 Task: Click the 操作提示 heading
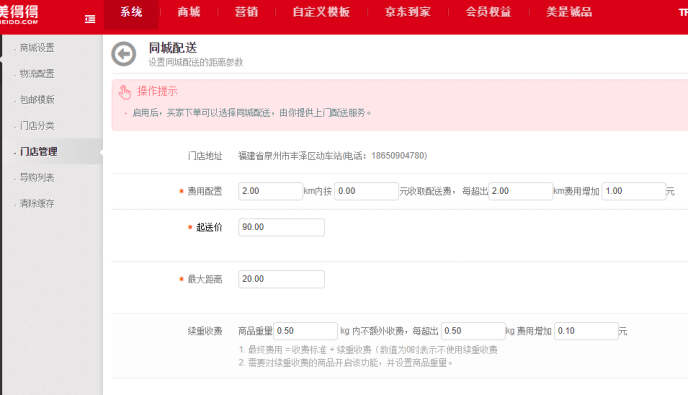click(157, 91)
